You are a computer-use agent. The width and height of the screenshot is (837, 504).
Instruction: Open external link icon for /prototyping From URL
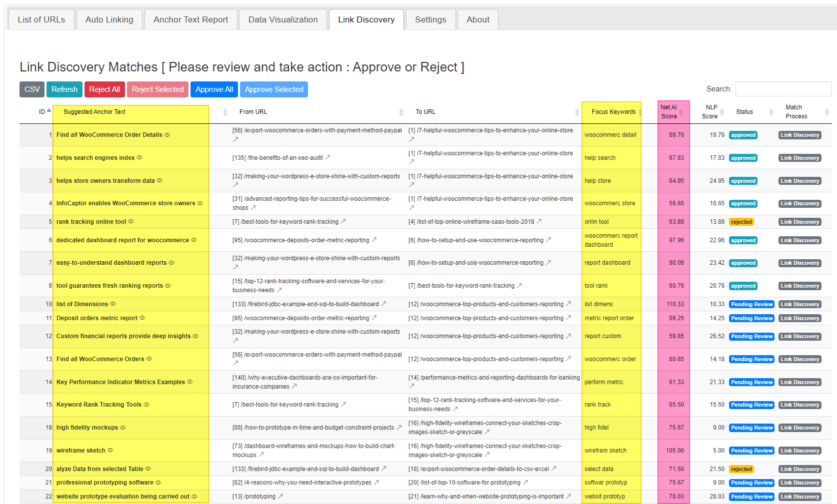point(280,496)
